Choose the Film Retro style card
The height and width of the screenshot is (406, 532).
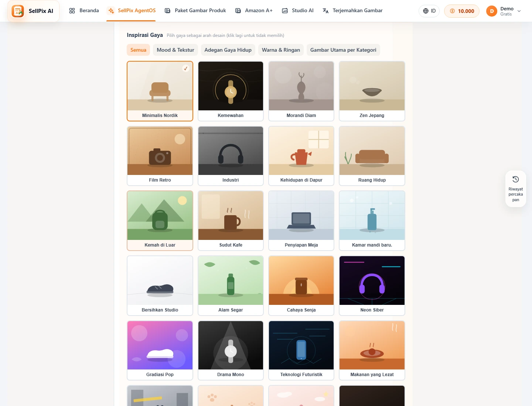pos(160,156)
